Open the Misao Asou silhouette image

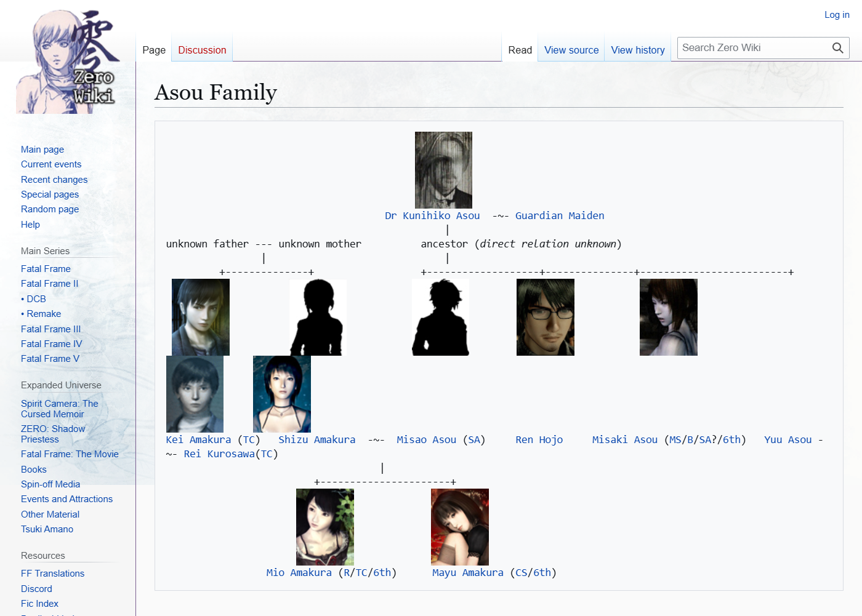440,317
